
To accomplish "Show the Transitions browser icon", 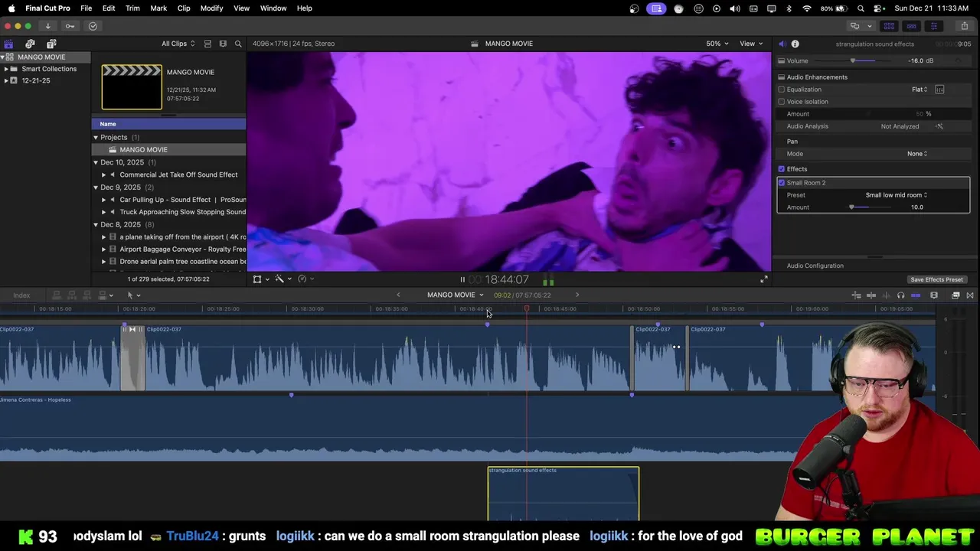I will (x=970, y=295).
